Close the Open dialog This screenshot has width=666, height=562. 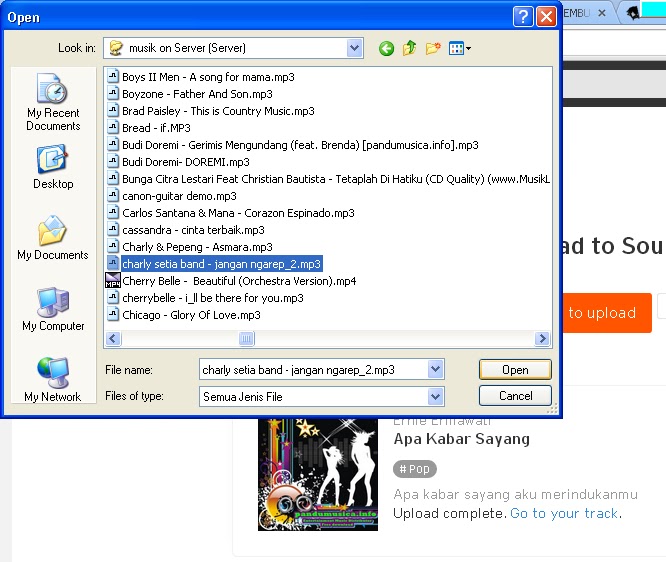546,17
